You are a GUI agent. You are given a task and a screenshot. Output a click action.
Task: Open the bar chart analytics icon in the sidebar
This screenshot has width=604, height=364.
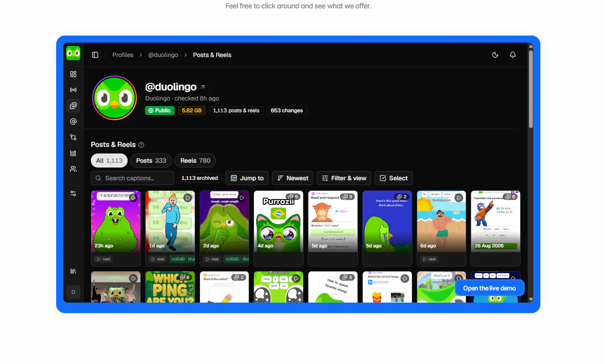(x=73, y=153)
